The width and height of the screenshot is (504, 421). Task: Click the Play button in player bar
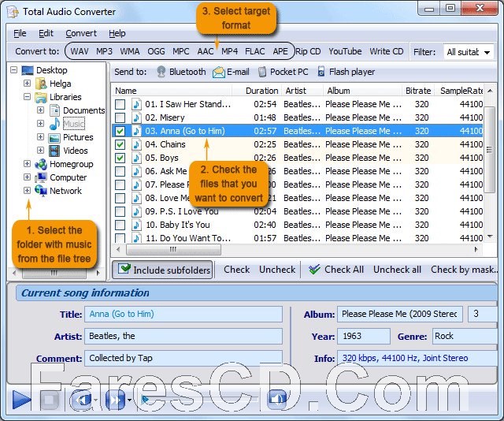pos(21,400)
